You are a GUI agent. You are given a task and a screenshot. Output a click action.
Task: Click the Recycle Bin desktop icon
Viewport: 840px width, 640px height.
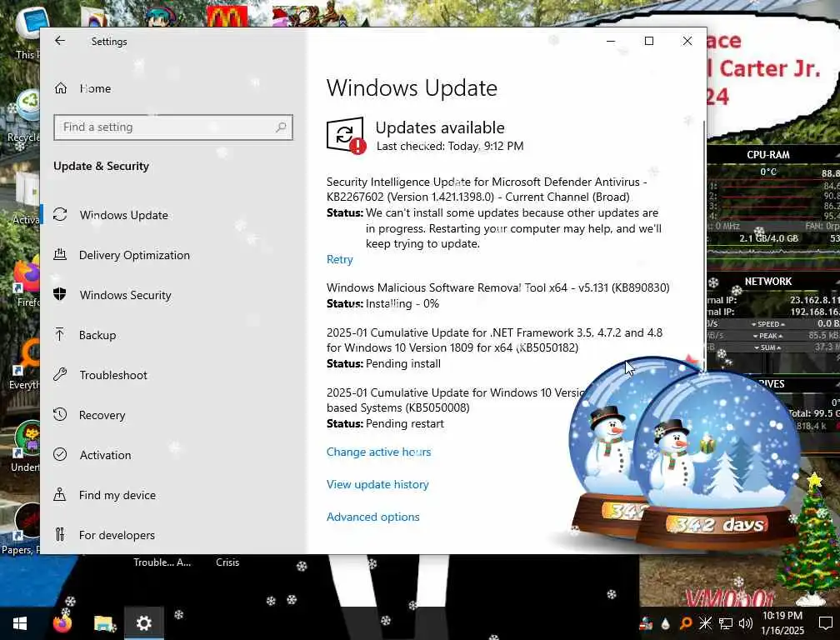coord(27,106)
